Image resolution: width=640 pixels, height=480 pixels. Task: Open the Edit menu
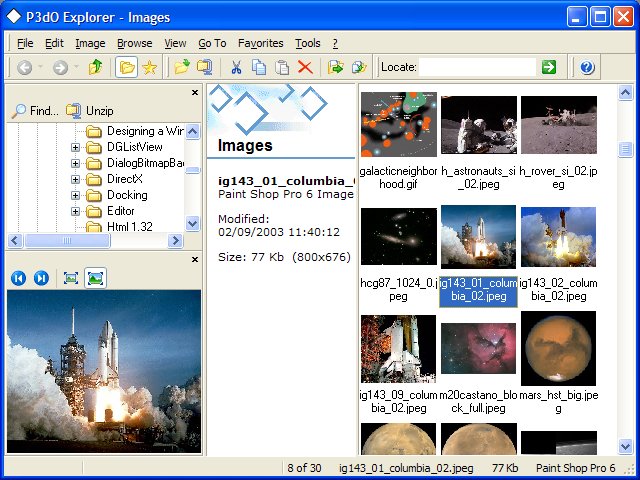tap(54, 43)
